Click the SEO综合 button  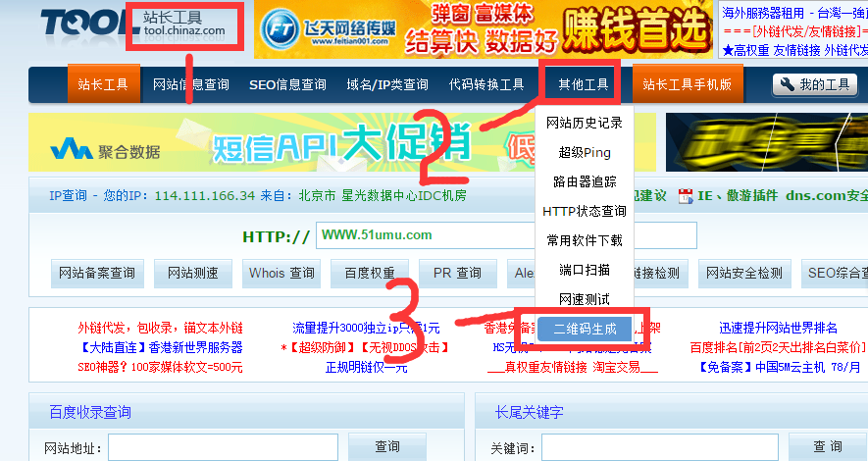tap(835, 274)
